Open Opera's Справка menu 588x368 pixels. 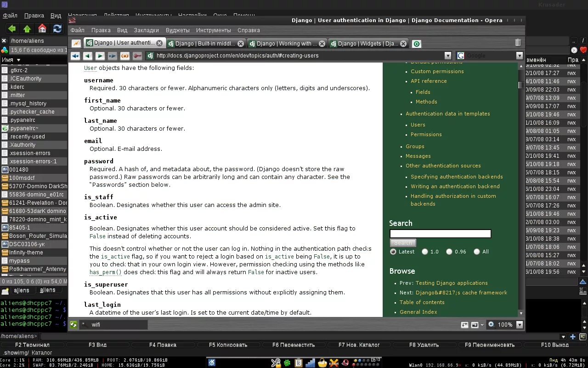[249, 30]
